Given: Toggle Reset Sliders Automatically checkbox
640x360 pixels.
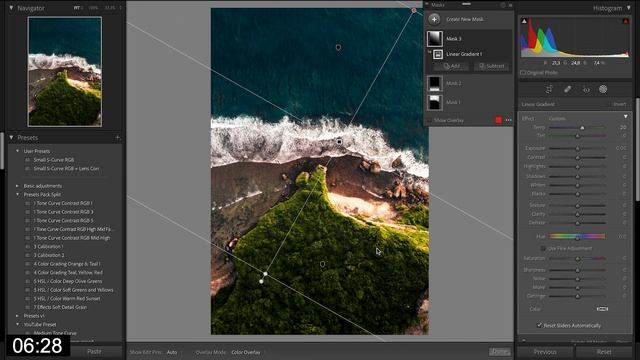Looking at the screenshot, I should (540, 325).
